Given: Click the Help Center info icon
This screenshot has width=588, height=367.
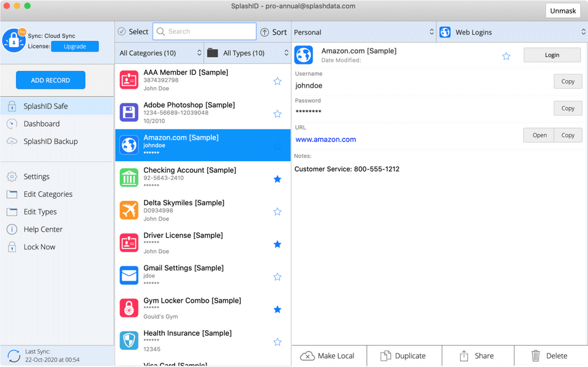Looking at the screenshot, I should 12,229.
